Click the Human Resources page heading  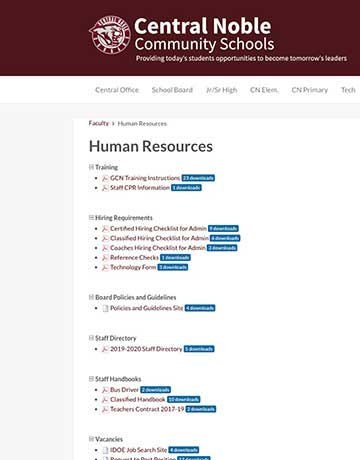(x=151, y=146)
